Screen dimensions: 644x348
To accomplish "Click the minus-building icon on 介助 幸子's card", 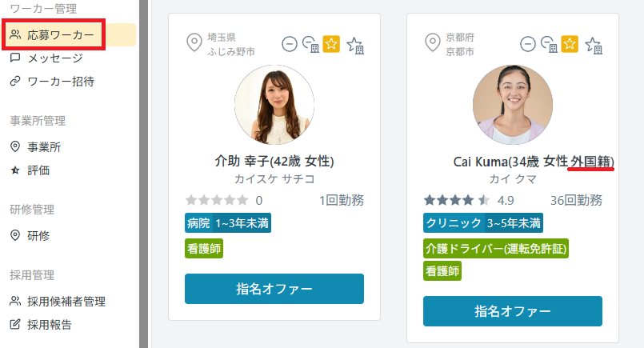I will point(310,45).
